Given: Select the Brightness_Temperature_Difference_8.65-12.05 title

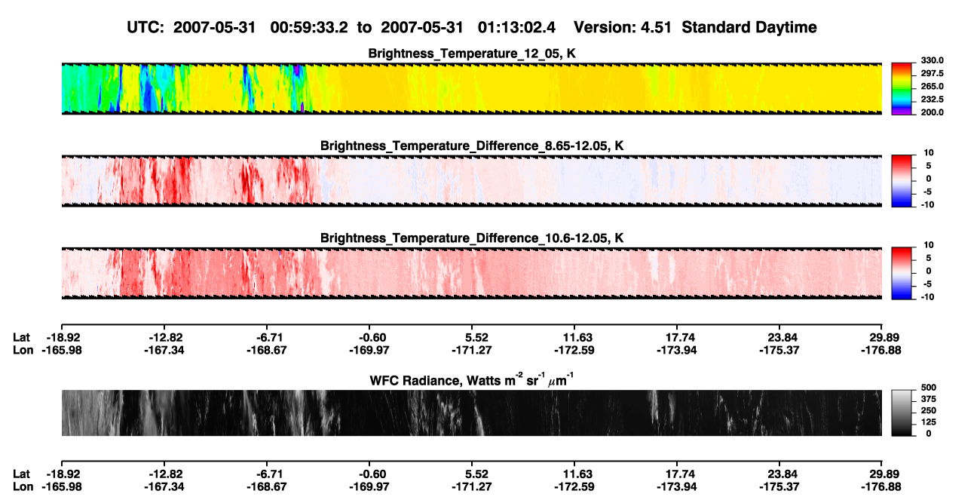Looking at the screenshot, I should (472, 146).
